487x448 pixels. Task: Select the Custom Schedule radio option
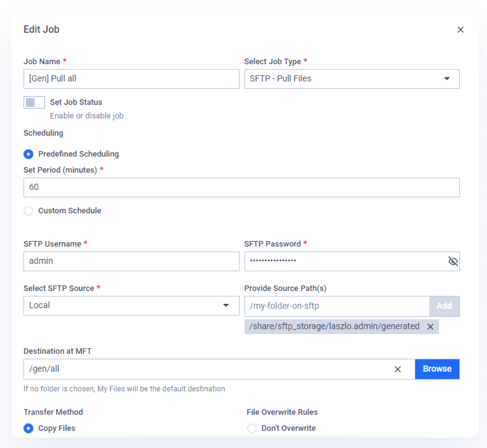[x=29, y=211]
